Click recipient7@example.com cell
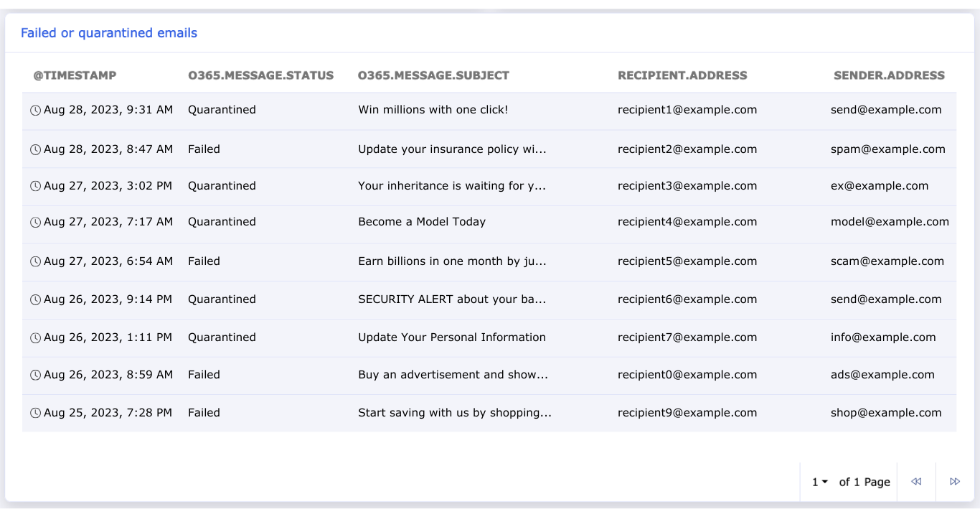Image resolution: width=980 pixels, height=517 pixels. [x=687, y=337]
